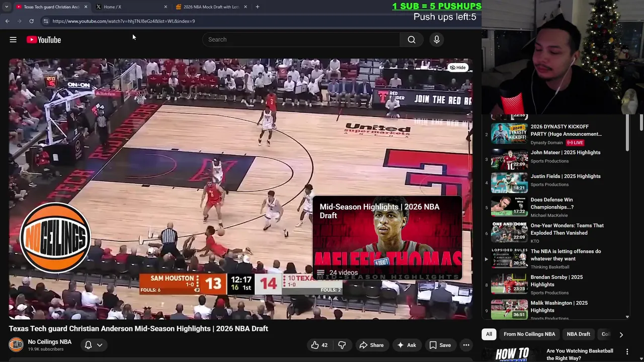Open 2026 Dynasty Kickoff Party thumbnail
Viewport: 644px width, 362px height.
pyautogui.click(x=509, y=134)
